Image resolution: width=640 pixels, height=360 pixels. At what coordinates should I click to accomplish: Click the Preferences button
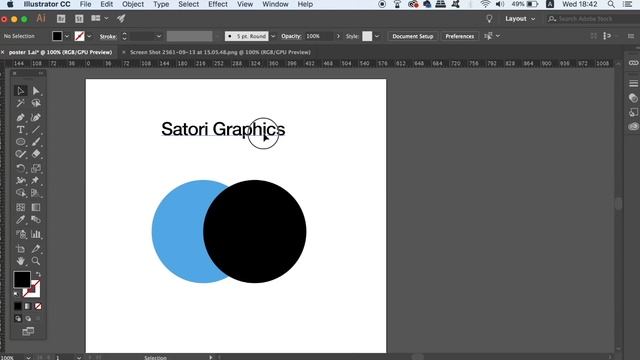click(x=460, y=36)
